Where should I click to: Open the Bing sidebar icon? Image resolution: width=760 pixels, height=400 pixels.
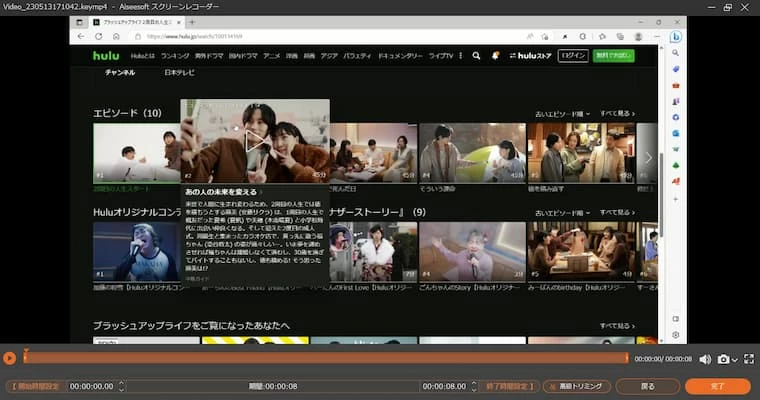pyautogui.click(x=676, y=37)
